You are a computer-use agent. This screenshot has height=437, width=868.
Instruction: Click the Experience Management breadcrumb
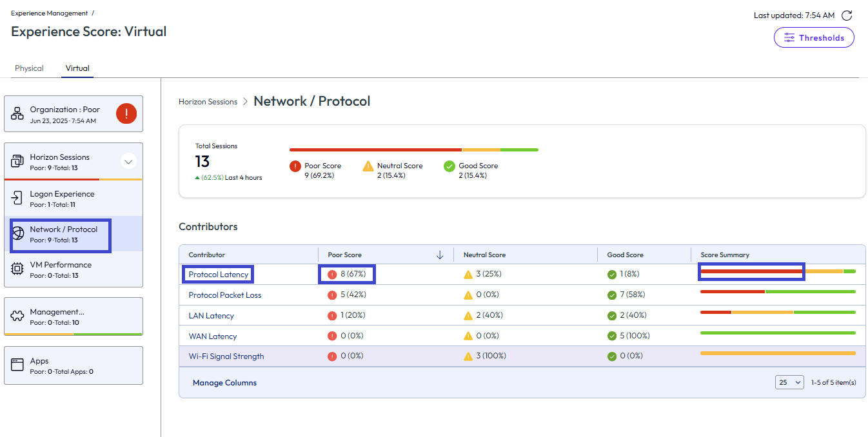point(50,13)
